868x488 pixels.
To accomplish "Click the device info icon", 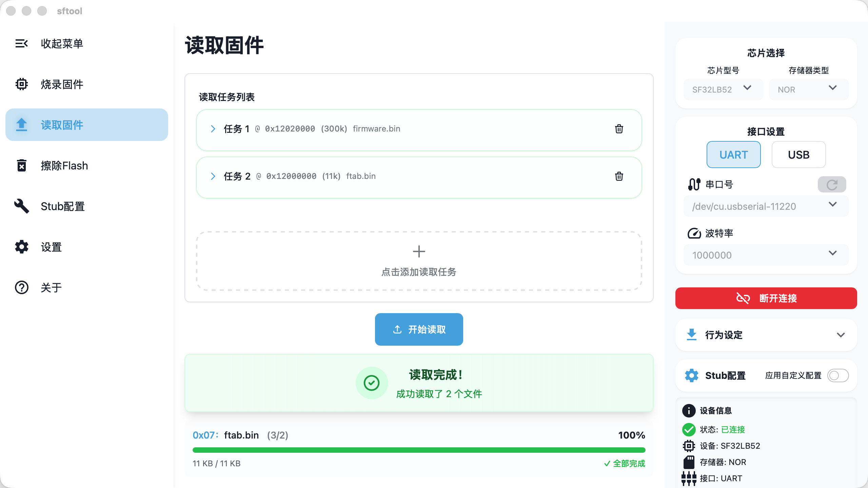I will [689, 411].
